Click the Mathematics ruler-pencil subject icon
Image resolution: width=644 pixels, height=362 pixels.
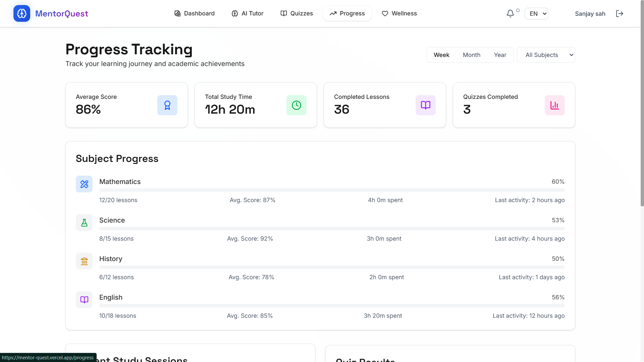point(84,184)
